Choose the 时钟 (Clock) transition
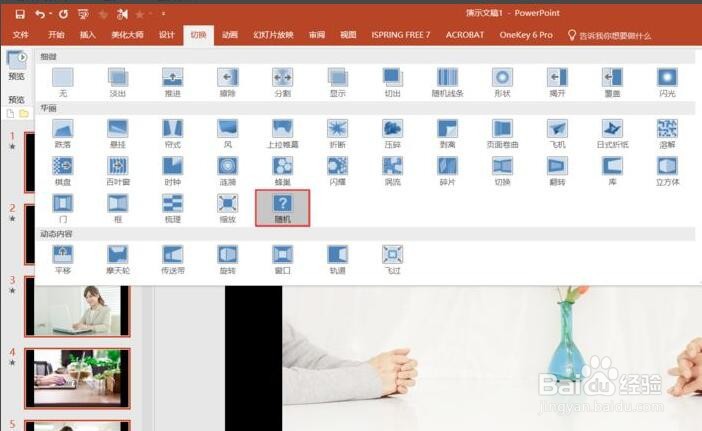Image resolution: width=702 pixels, height=431 pixels. pyautogui.click(x=173, y=171)
